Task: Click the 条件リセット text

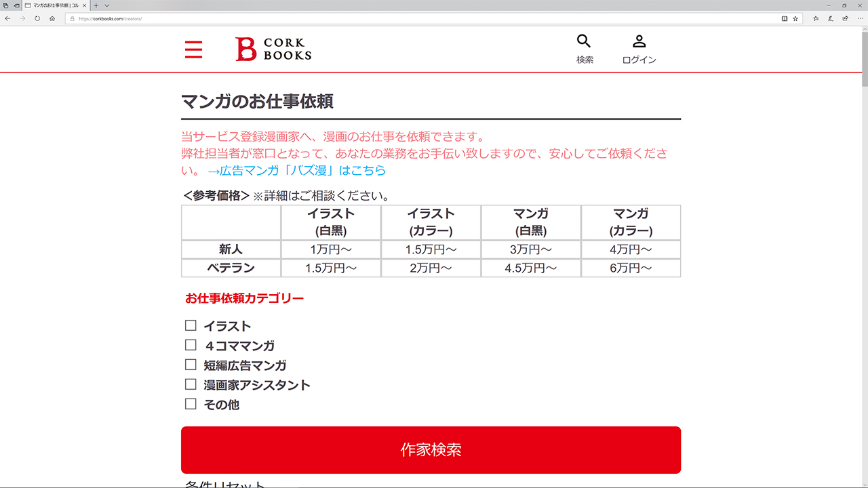Action: 224,485
